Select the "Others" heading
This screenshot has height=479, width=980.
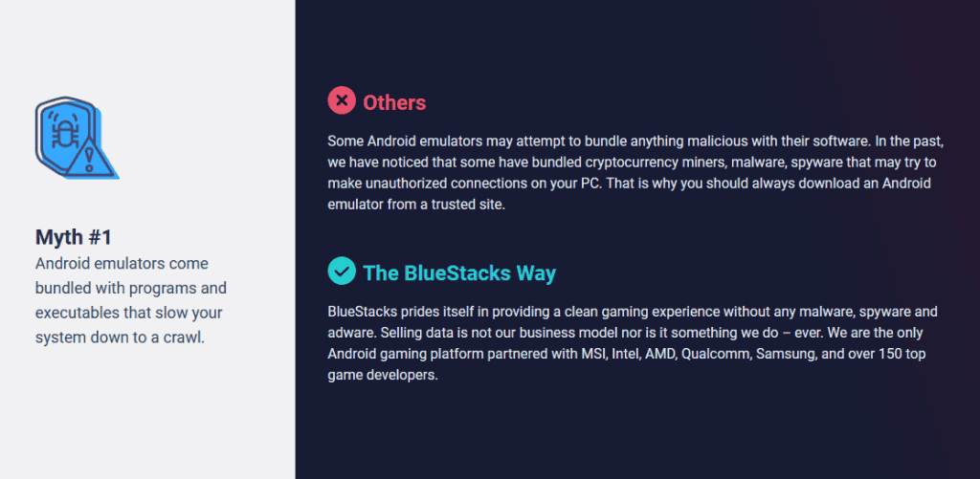click(x=394, y=103)
